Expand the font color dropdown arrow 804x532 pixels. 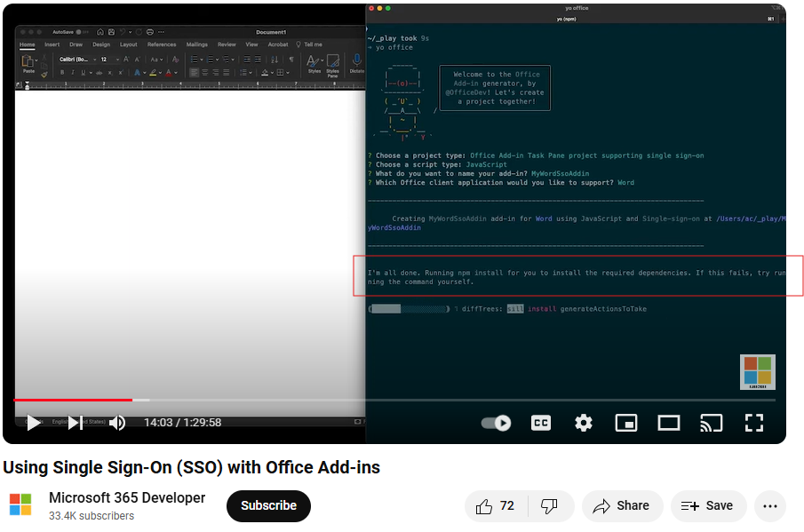coord(176,73)
